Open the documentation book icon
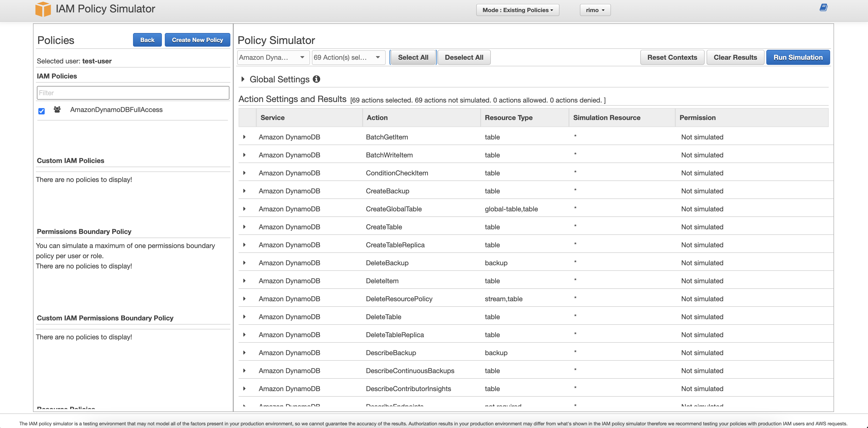This screenshot has height=428, width=868. pyautogui.click(x=823, y=8)
